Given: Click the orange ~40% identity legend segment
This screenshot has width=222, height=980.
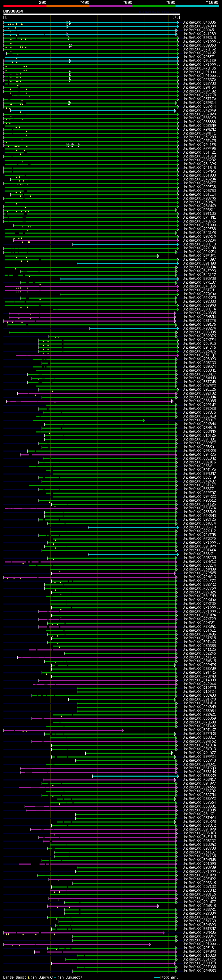Looking at the screenshot, I should [68, 6].
